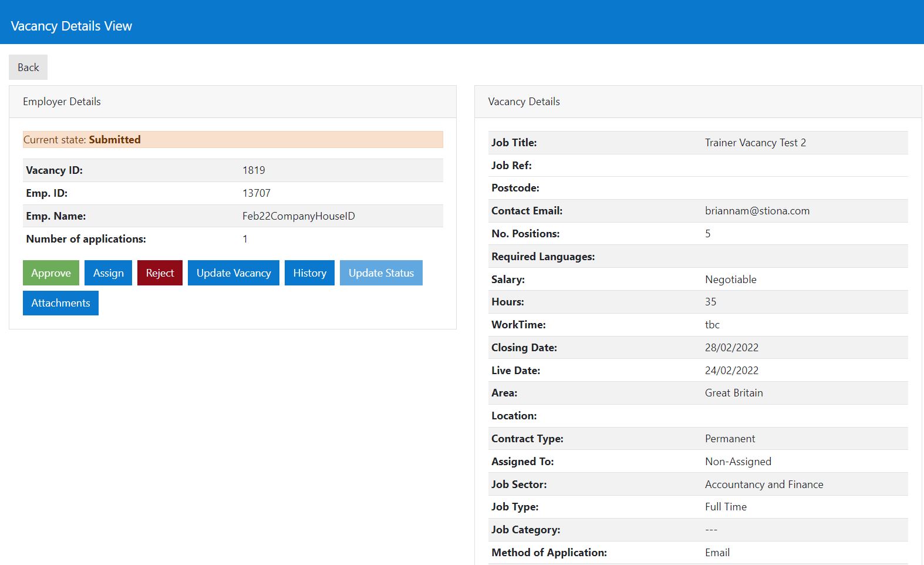Click job sector Accountancy and Finance
924x565 pixels.
(764, 485)
